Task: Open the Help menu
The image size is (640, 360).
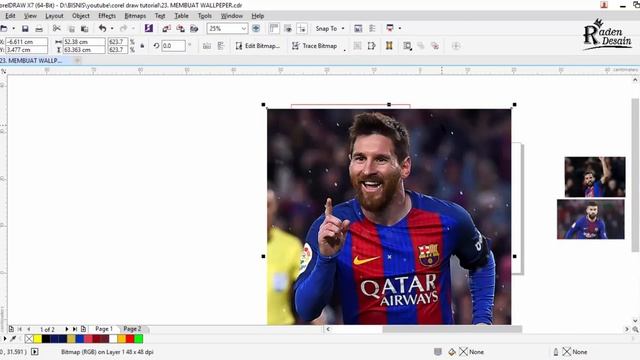Action: [x=258, y=16]
